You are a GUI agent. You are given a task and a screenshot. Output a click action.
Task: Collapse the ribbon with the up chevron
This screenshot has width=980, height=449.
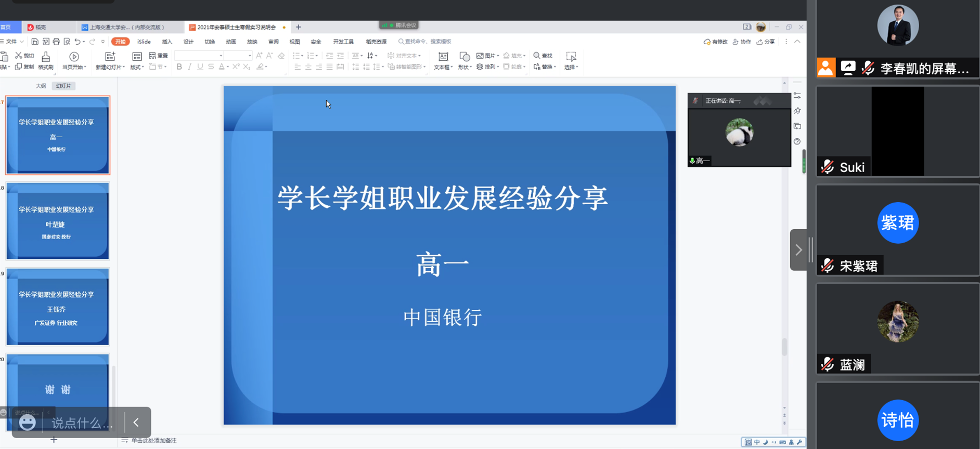tap(797, 42)
